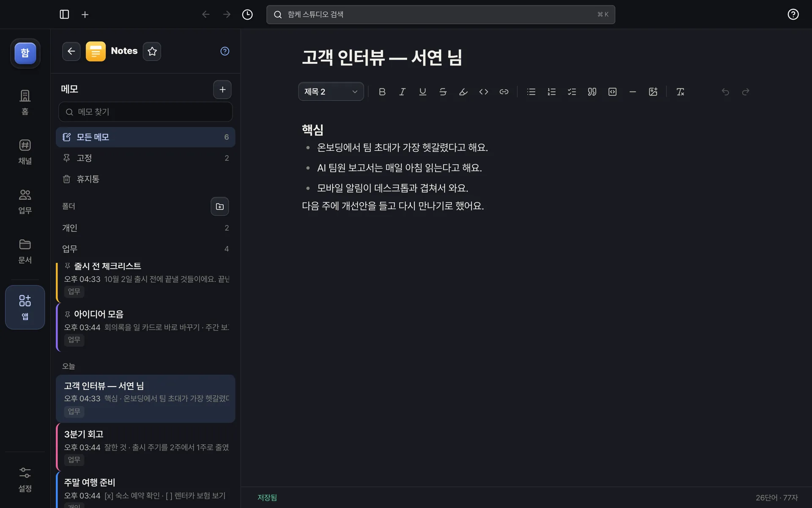Open history clock icon
Screen dimensions: 812x508
tap(247, 14)
